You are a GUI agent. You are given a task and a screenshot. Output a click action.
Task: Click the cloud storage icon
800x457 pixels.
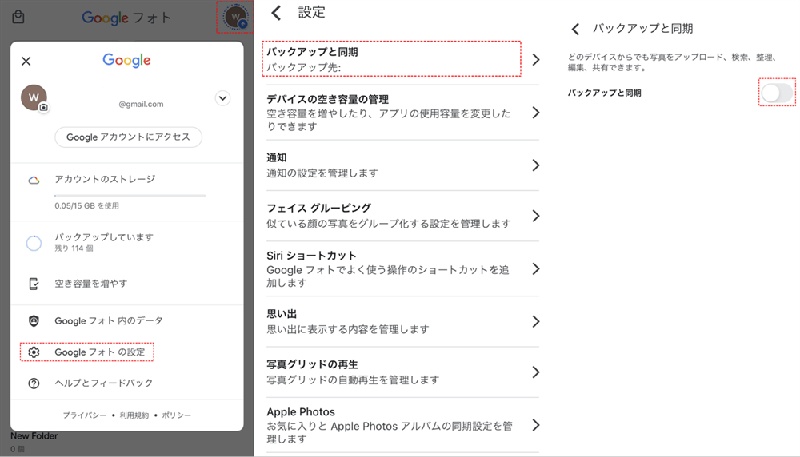pos(34,181)
